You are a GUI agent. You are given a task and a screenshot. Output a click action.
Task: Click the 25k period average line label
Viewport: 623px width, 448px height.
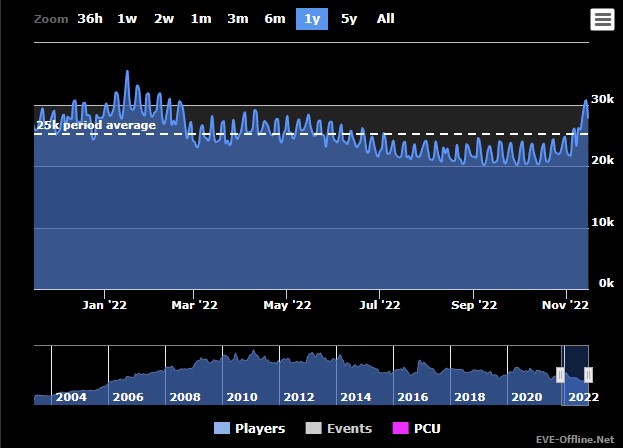[x=96, y=125]
